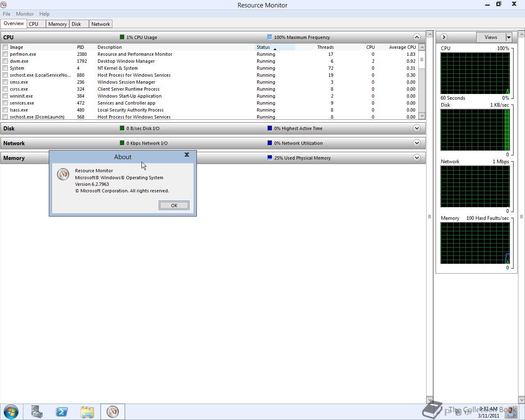Open the Views dropdown arrow
The image size is (525, 420).
[509, 37]
